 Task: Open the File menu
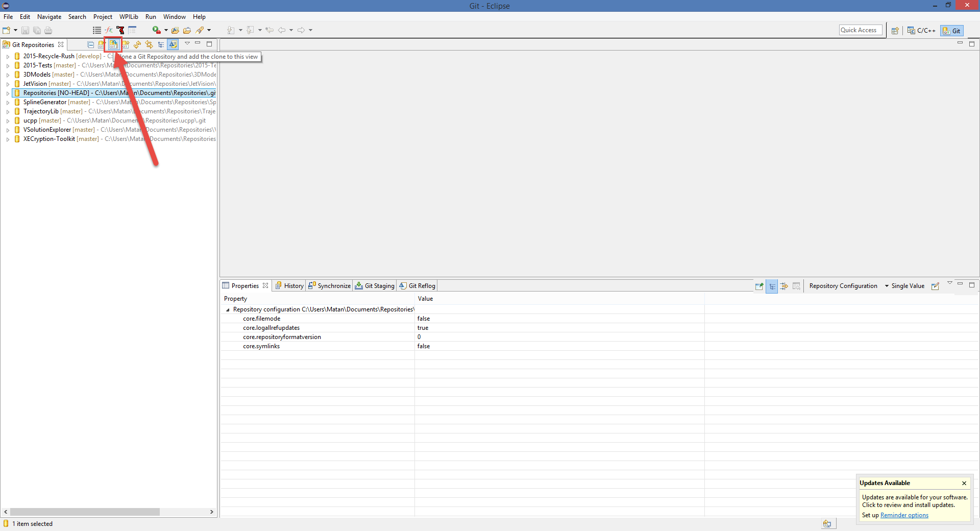(x=8, y=17)
